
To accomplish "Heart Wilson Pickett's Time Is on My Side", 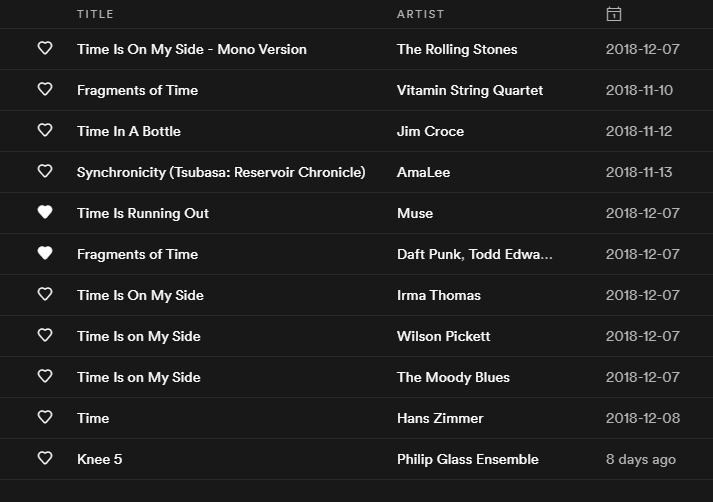I will pyautogui.click(x=45, y=336).
